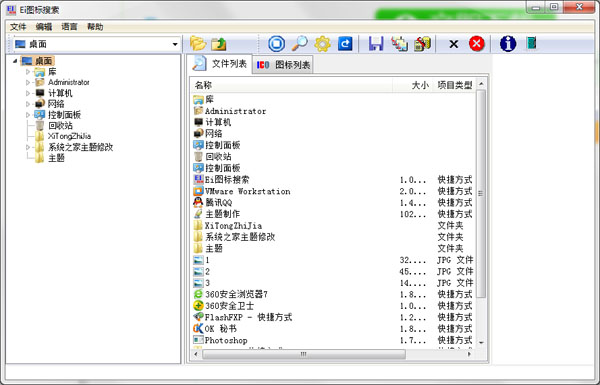This screenshot has width=600, height=385.
Task: Click the file list horizontal scrollbar thumb
Action: [x=304, y=354]
